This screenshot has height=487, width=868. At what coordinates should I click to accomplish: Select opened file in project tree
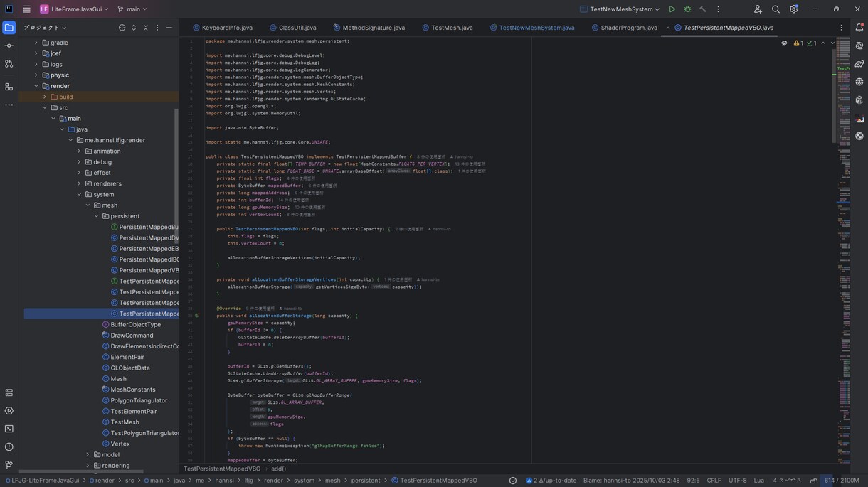[x=122, y=28]
